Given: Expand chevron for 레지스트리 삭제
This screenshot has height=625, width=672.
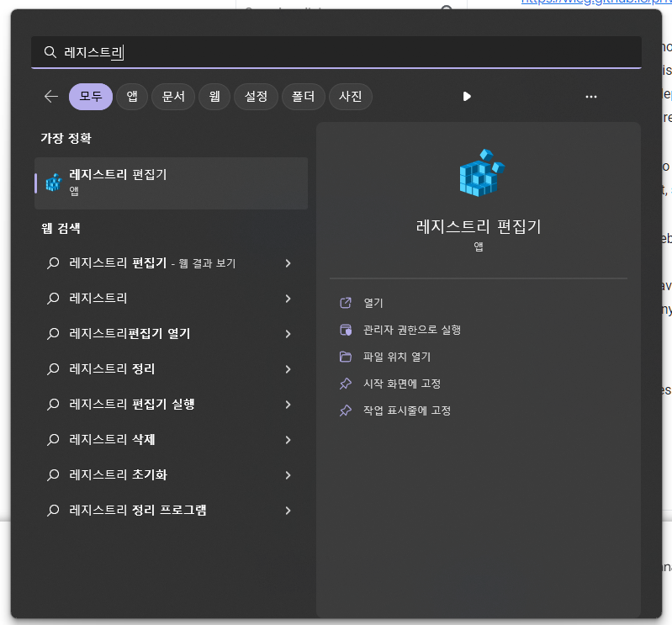Looking at the screenshot, I should (x=288, y=440).
